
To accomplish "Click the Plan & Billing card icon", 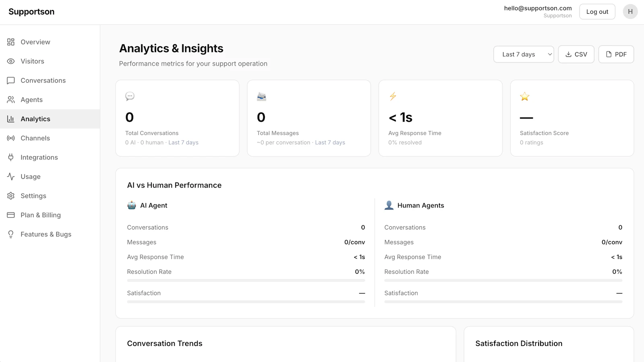I will pyautogui.click(x=11, y=215).
